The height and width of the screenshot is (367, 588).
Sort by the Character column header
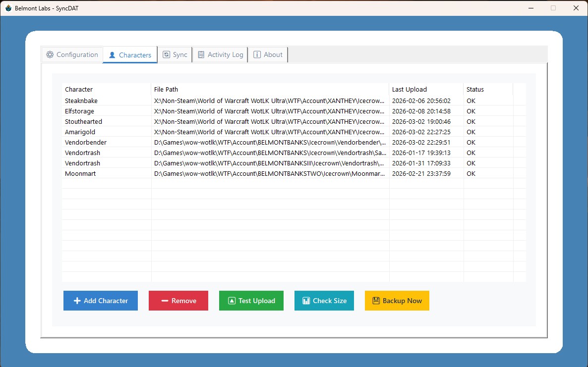[x=79, y=90]
